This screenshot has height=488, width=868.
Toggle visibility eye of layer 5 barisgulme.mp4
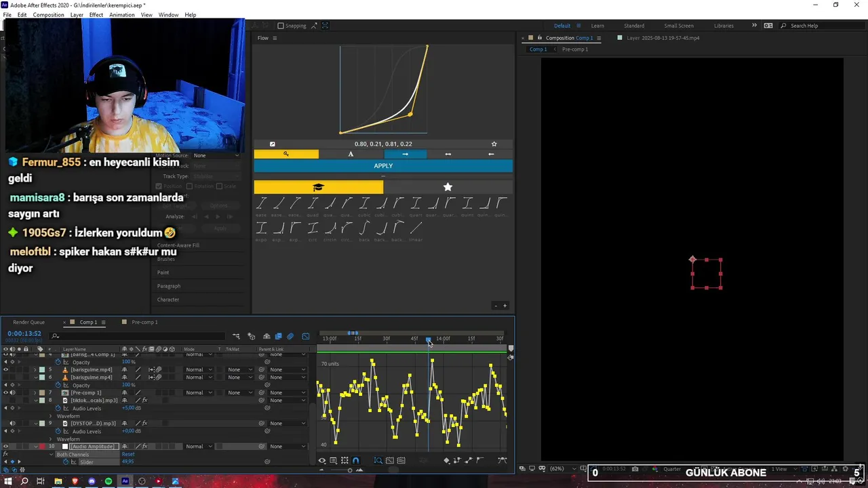[x=5, y=369]
